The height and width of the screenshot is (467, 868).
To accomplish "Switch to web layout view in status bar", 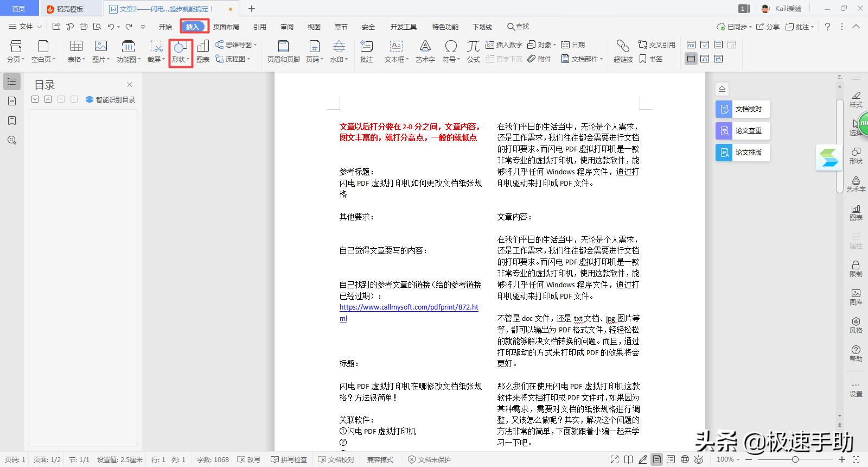I will [x=685, y=459].
